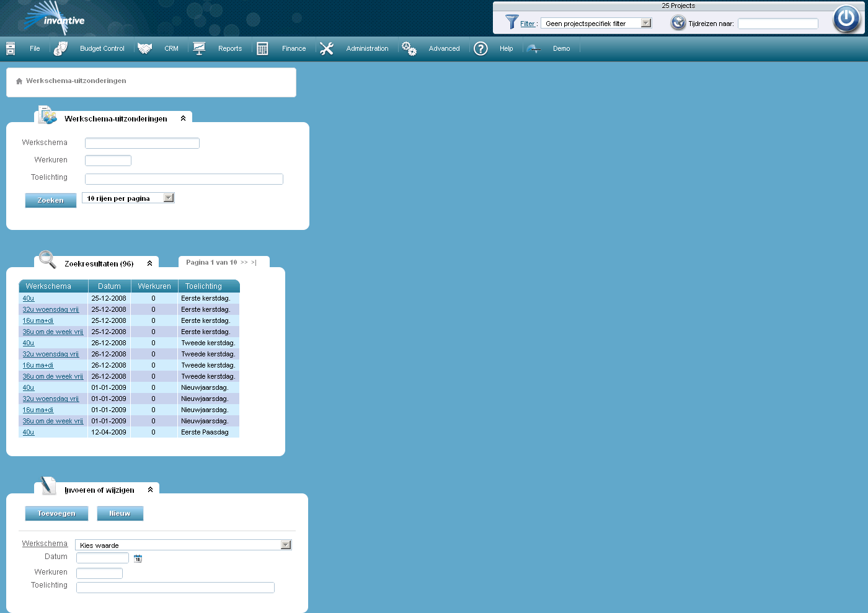Image resolution: width=868 pixels, height=613 pixels.
Task: Focus the Werkuren entry field
Action: coord(99,573)
